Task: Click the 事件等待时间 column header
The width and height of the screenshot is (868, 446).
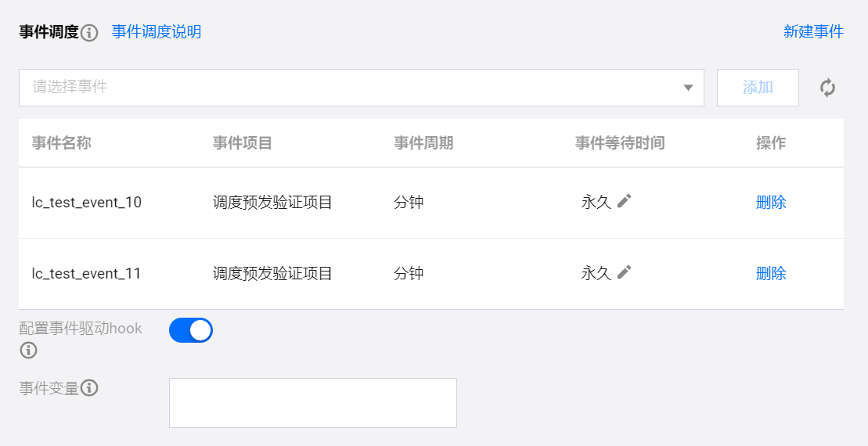Action: [x=620, y=143]
